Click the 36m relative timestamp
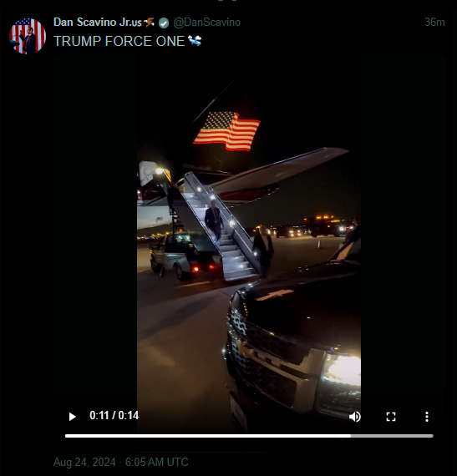 (x=434, y=23)
